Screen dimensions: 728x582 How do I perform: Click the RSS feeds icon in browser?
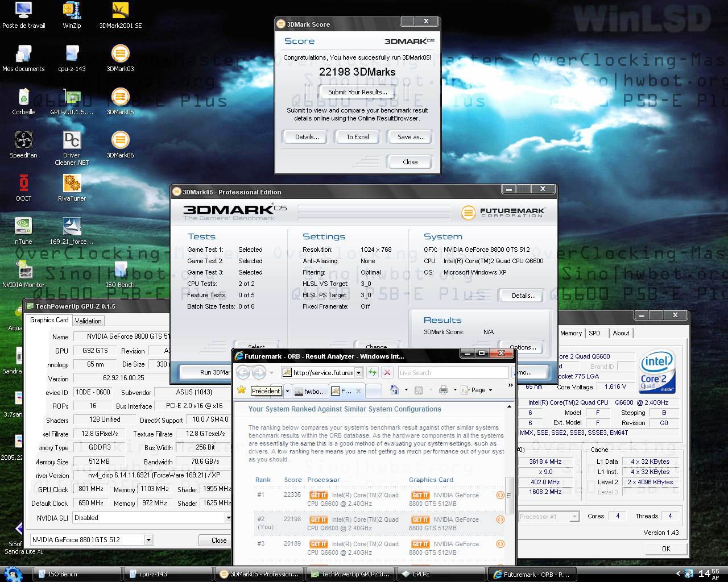pos(419,390)
